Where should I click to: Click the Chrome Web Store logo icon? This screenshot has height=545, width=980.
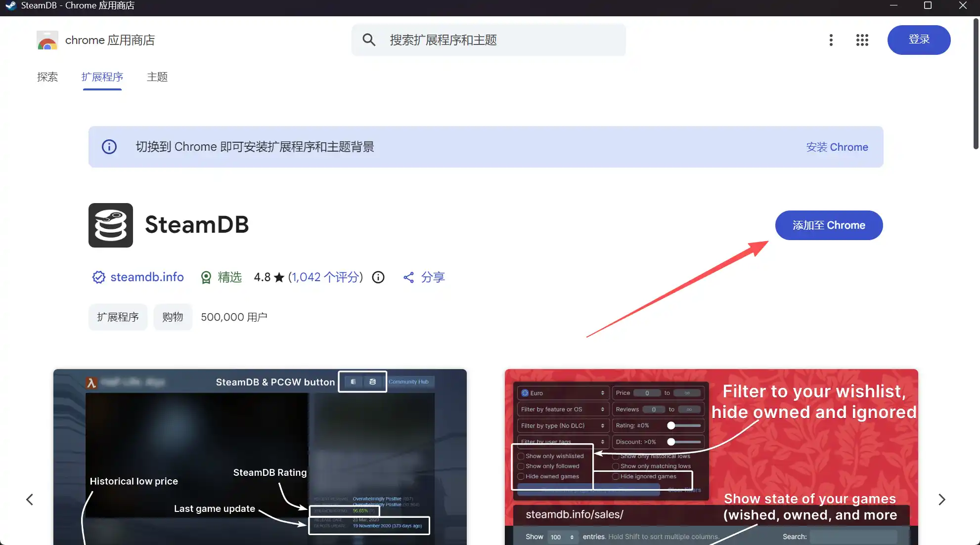coord(47,40)
